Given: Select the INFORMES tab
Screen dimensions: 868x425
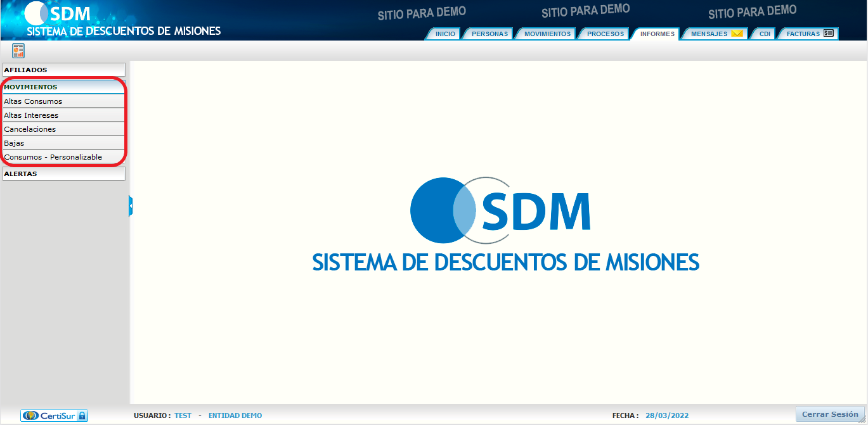Looking at the screenshot, I should 657,34.
